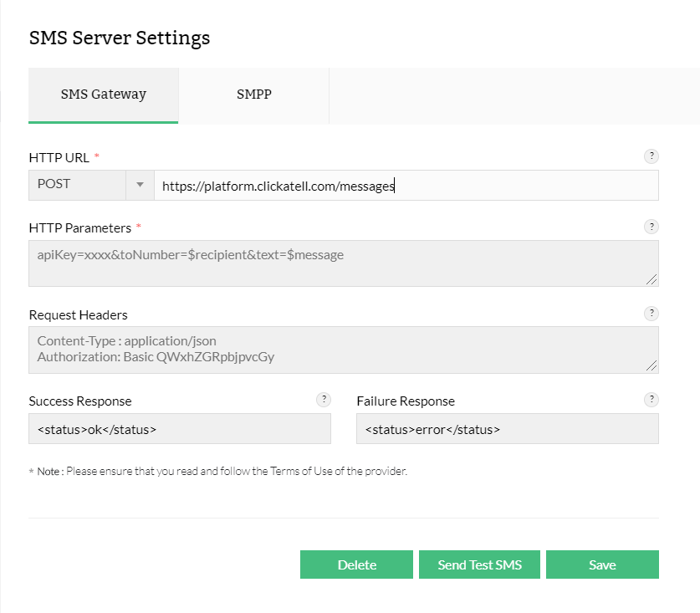
Task: Save the SMS server settings
Action: [x=602, y=564]
